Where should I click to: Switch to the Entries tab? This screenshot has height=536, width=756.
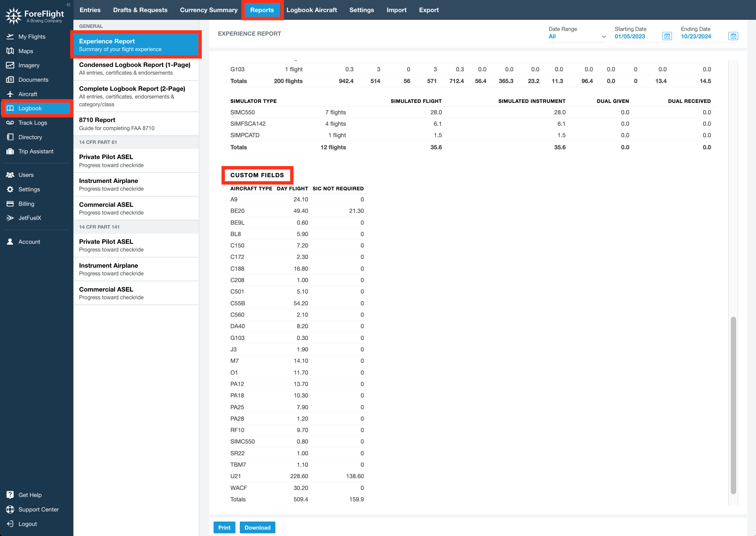[90, 10]
